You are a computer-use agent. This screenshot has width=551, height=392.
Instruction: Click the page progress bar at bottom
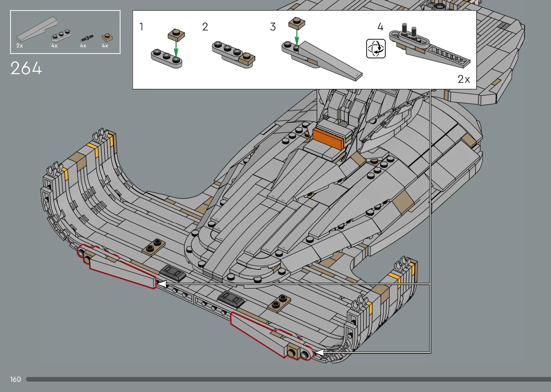coord(285,379)
